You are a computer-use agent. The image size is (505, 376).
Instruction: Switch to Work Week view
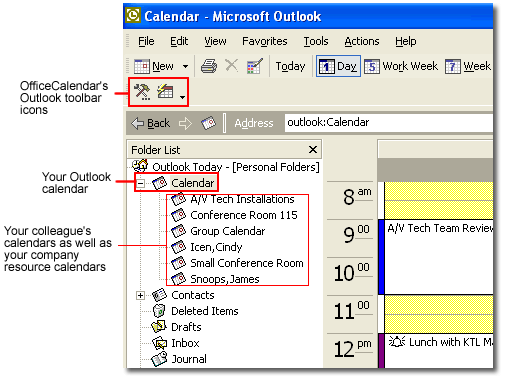click(x=401, y=66)
